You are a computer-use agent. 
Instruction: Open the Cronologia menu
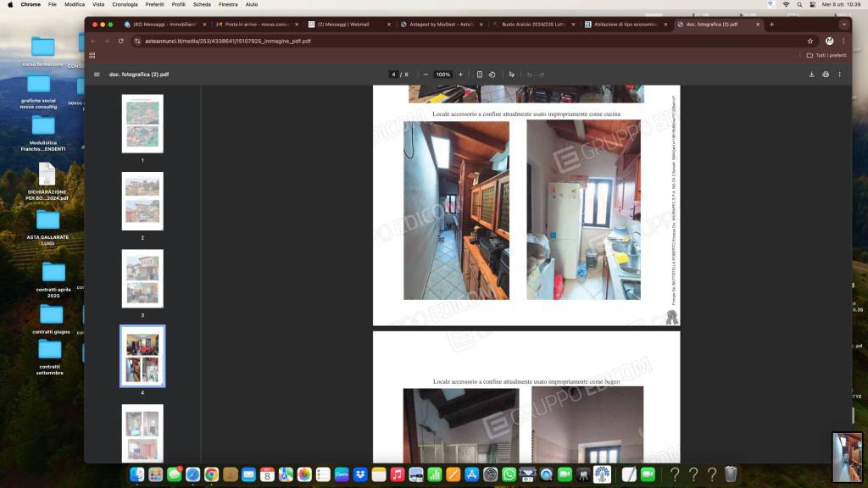(x=125, y=4)
